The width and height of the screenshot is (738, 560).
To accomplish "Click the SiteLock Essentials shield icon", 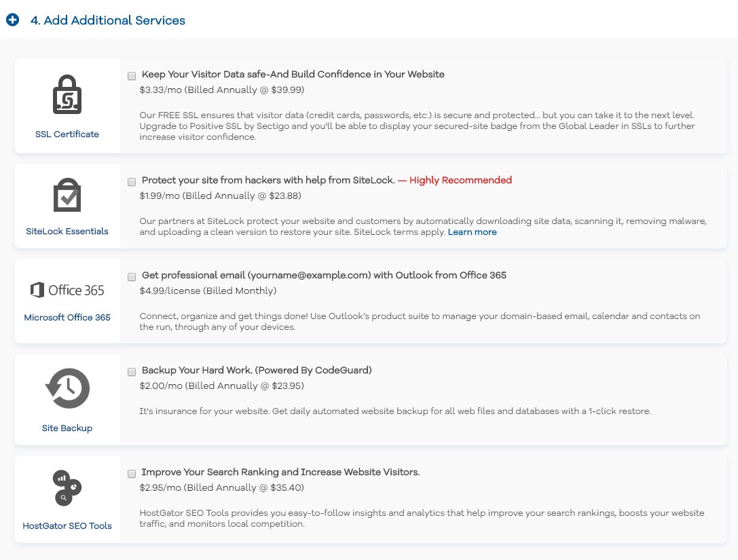I will click(67, 195).
